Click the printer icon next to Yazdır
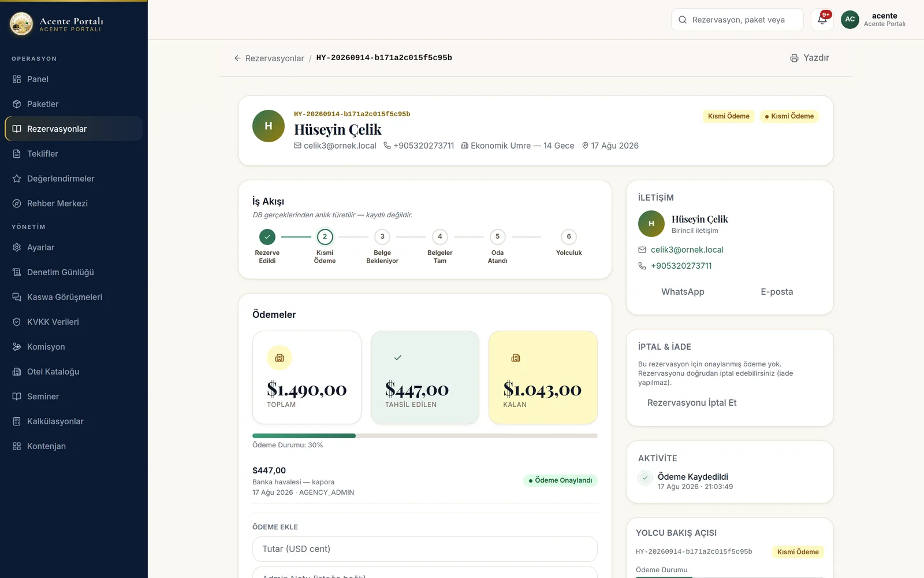 click(x=794, y=58)
